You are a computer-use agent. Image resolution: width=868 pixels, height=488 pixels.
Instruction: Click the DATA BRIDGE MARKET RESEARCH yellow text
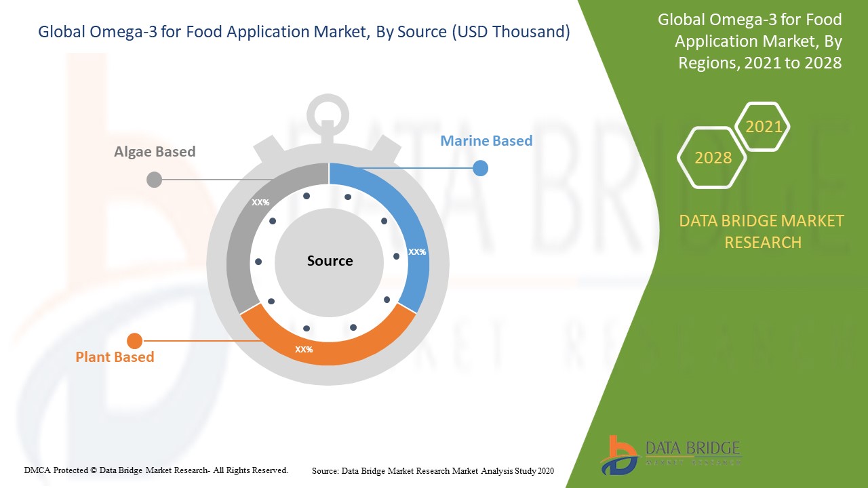[762, 231]
